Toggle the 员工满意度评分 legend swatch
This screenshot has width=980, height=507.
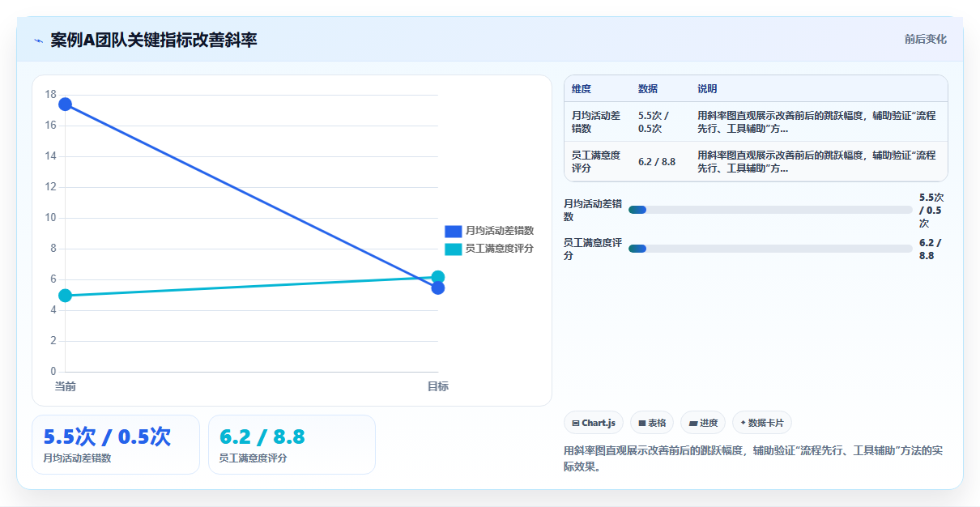coord(454,249)
